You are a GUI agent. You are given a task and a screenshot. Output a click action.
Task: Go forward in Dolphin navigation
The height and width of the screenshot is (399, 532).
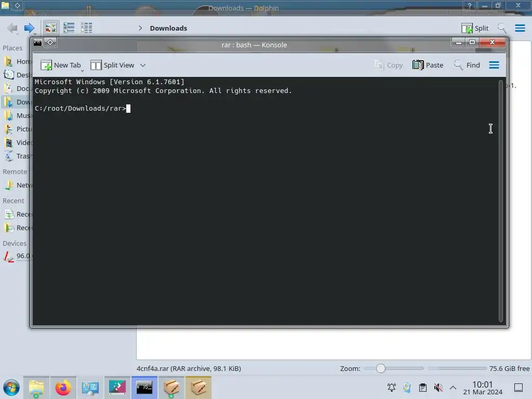[x=29, y=28]
